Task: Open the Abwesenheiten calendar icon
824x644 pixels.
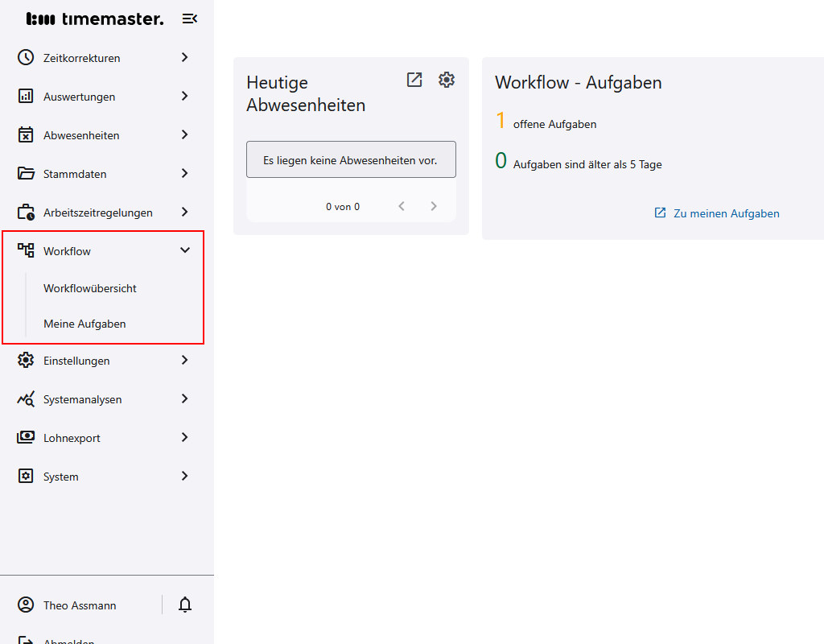Action: tap(24, 134)
